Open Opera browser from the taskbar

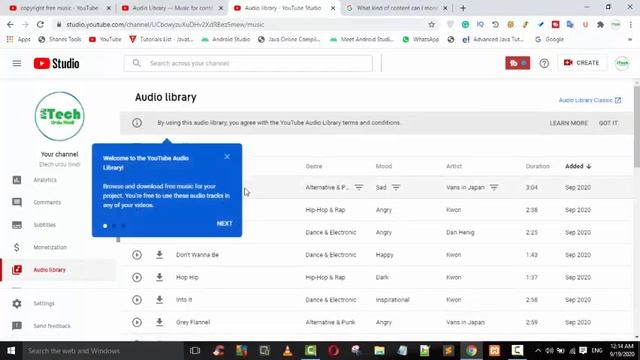[333, 351]
